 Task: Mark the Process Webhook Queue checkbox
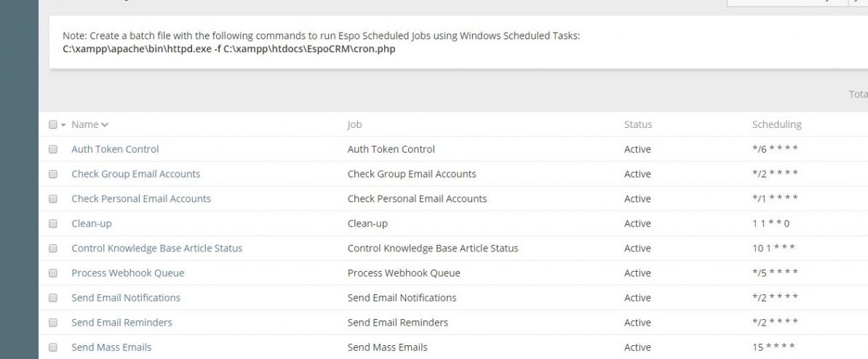click(x=52, y=273)
